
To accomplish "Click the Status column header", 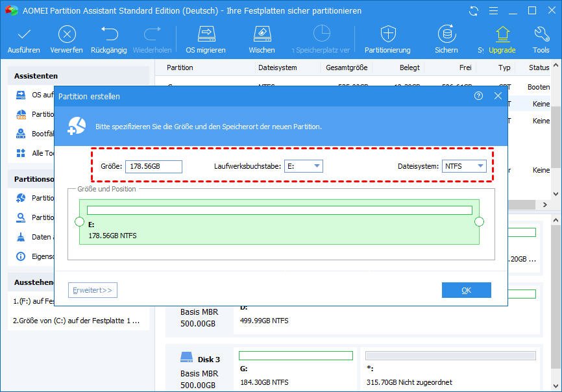I will point(539,67).
